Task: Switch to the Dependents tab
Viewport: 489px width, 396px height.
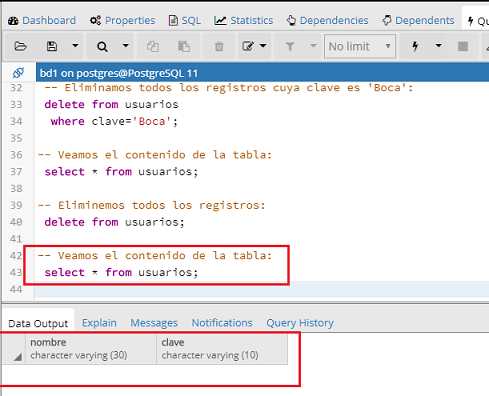Action: 419,21
